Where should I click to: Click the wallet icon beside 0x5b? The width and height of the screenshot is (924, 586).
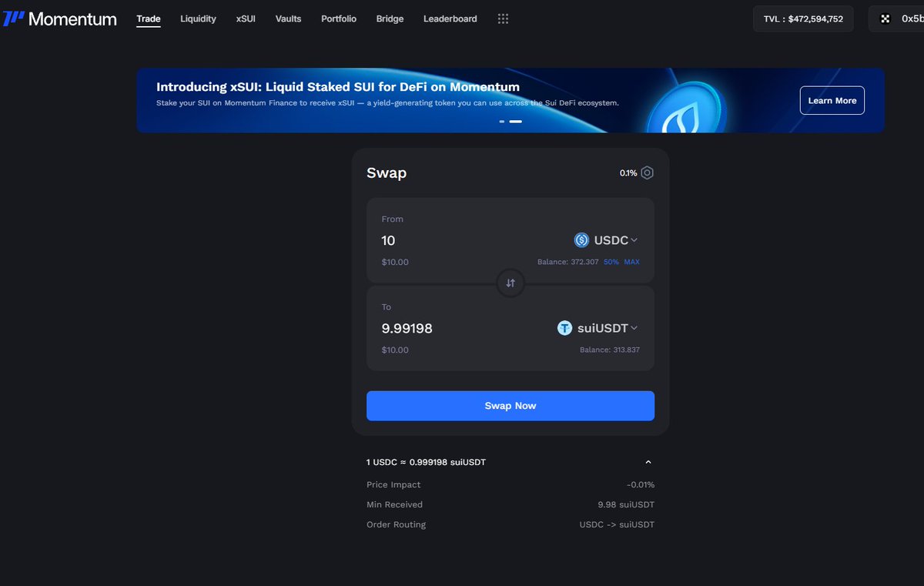tap(885, 18)
